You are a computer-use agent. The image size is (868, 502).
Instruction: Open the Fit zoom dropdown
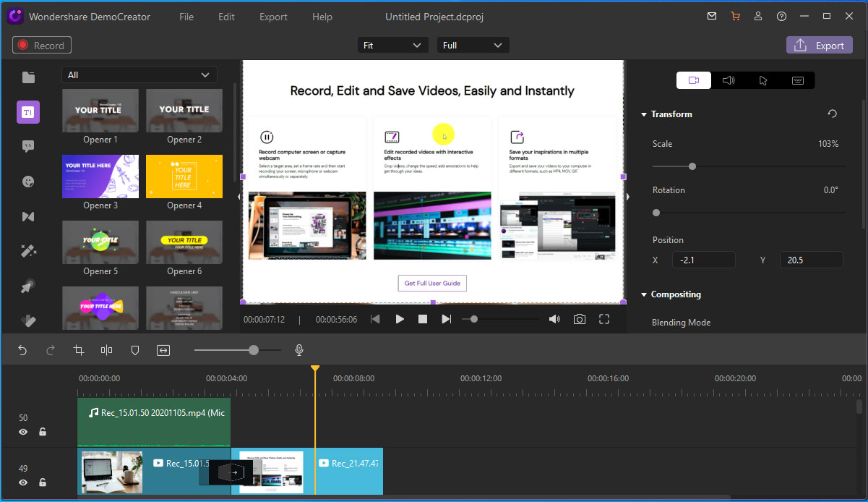[393, 46]
